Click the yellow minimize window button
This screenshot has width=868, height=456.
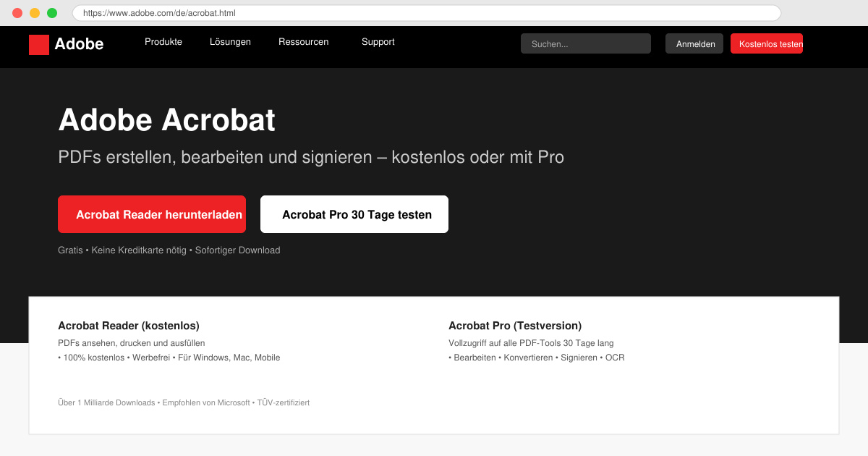click(35, 13)
